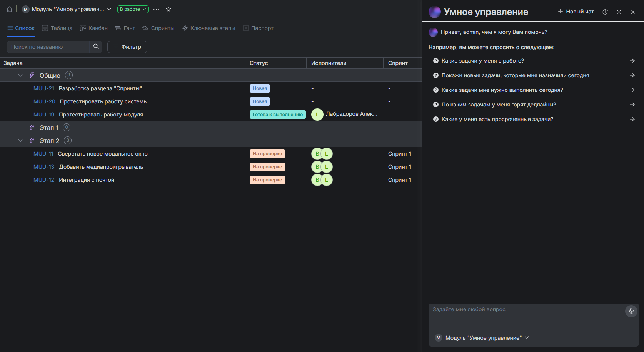Close the Умное управление panel

click(633, 12)
